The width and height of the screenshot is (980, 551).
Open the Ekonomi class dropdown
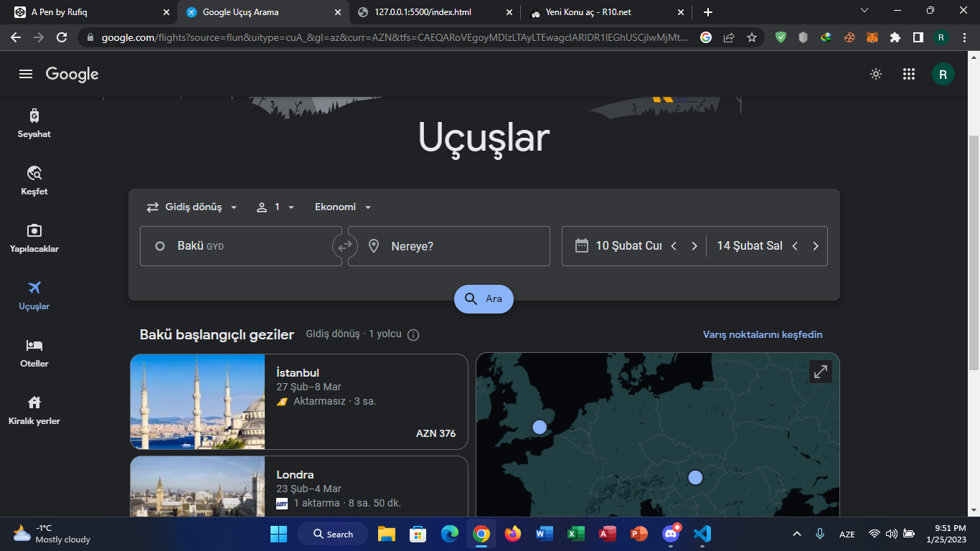coord(343,207)
